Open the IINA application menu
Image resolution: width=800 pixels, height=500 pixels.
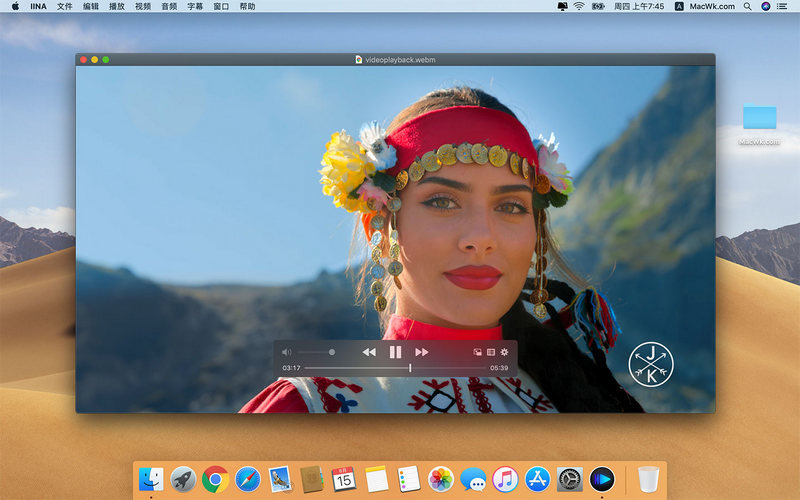[x=38, y=6]
